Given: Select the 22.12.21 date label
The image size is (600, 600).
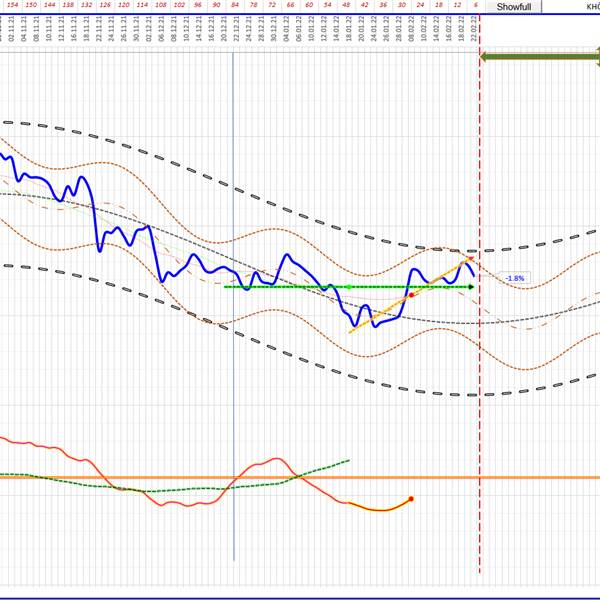Looking at the screenshot, I should pyautogui.click(x=237, y=29).
